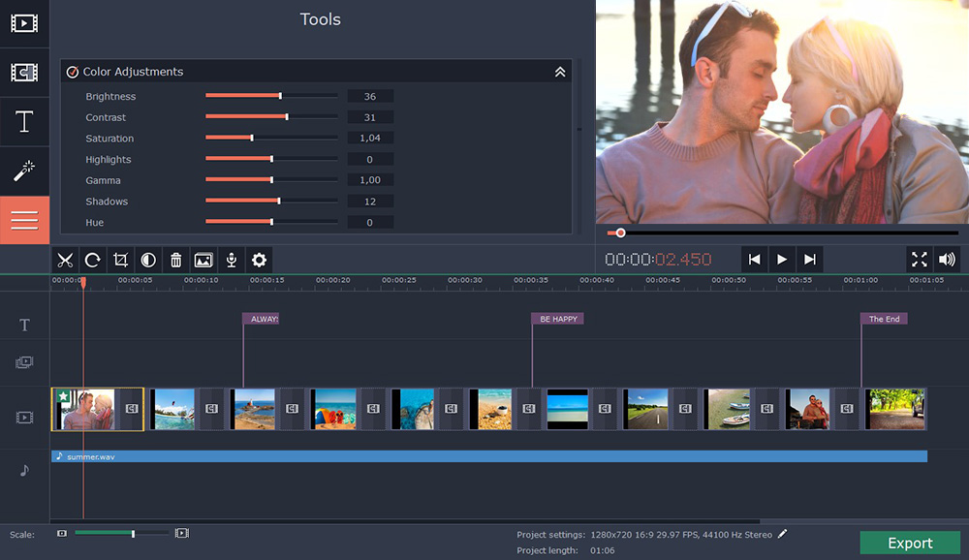This screenshot has height=560, width=969.
Task: Open the Media import tab
Action: [x=24, y=23]
